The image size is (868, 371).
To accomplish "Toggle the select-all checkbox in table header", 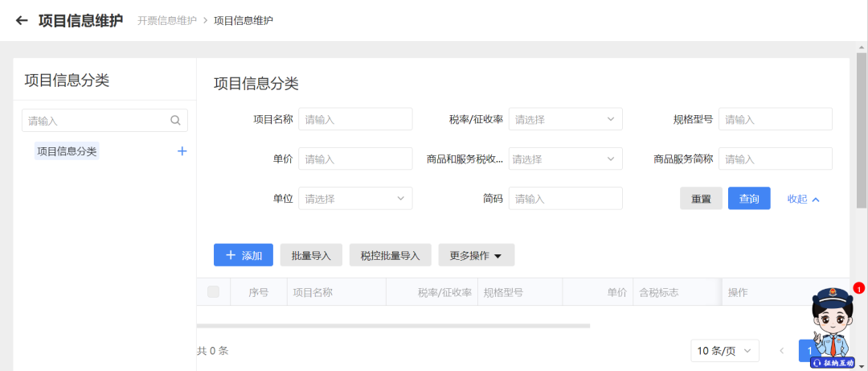I will pos(213,292).
